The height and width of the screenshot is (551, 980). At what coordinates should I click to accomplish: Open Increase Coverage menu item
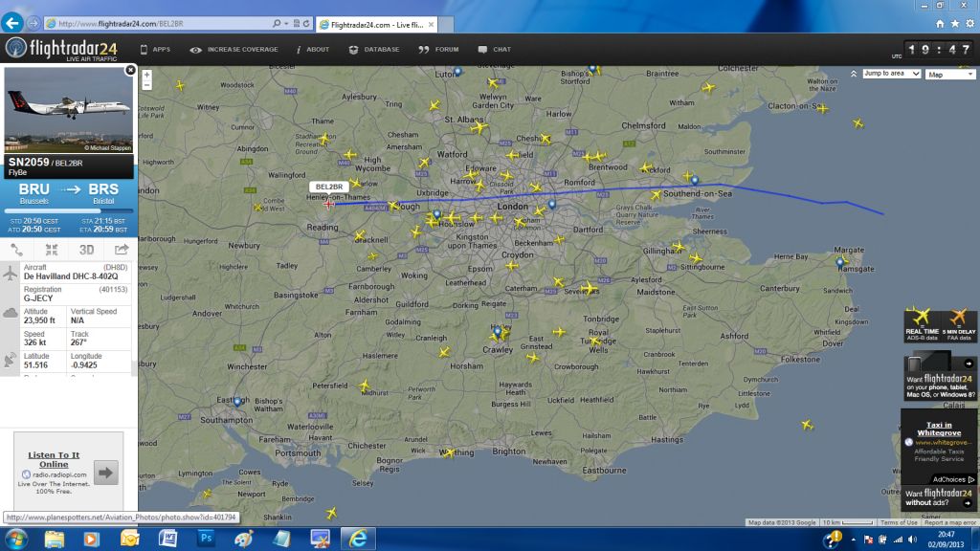coord(234,50)
